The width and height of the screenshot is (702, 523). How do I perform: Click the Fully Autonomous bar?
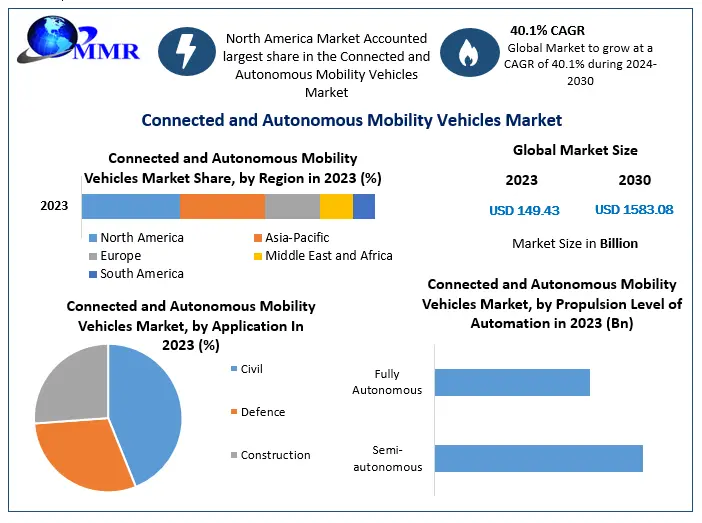(x=512, y=382)
